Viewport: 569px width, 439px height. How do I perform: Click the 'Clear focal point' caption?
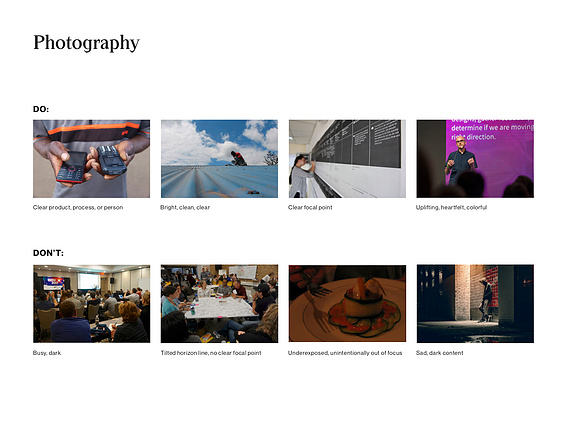coord(310,208)
